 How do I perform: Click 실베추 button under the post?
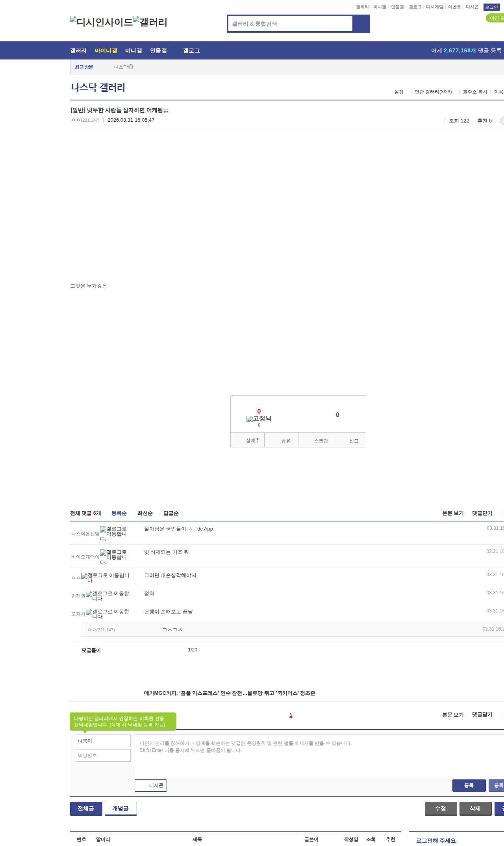pos(247,440)
